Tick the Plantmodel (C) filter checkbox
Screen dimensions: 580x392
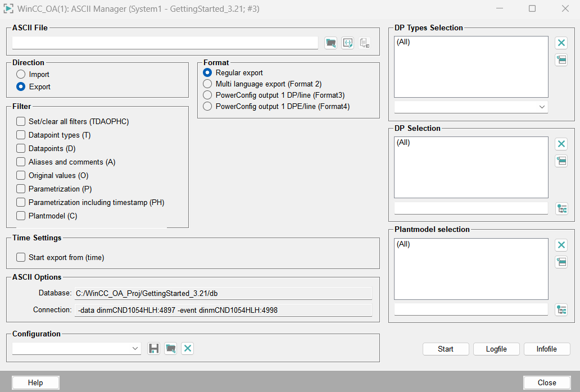click(x=21, y=216)
